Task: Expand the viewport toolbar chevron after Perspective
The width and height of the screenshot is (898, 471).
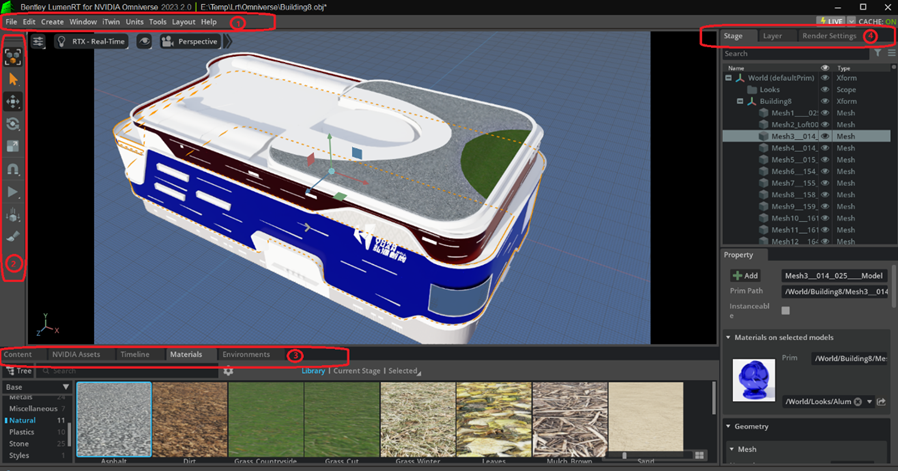Action: (x=229, y=41)
